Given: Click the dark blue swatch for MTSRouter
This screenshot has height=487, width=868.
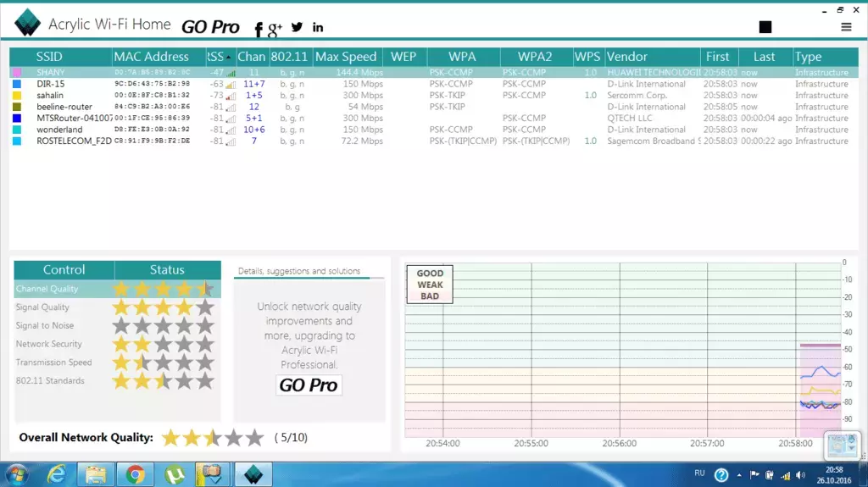Looking at the screenshot, I should click(x=17, y=118).
